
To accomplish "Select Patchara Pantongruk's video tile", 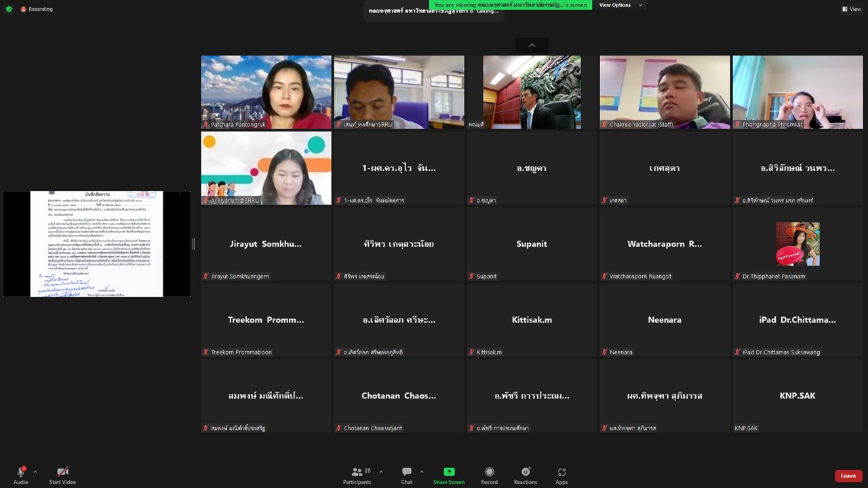I will coord(266,92).
